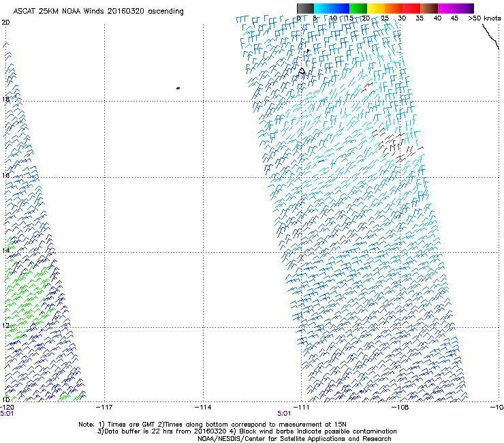
Task: Click the magenta-purple 40-50 knots legend swatch
Action: coord(456,8)
